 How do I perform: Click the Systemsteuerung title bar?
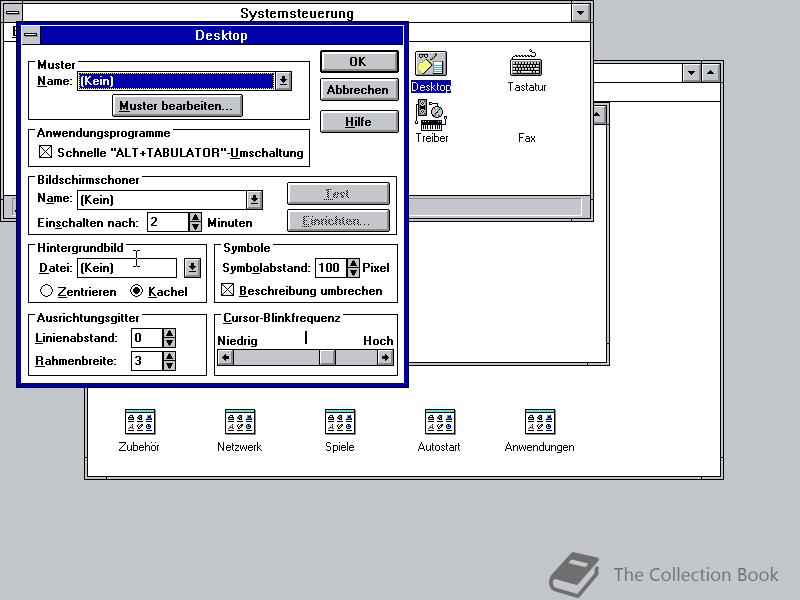pos(296,13)
